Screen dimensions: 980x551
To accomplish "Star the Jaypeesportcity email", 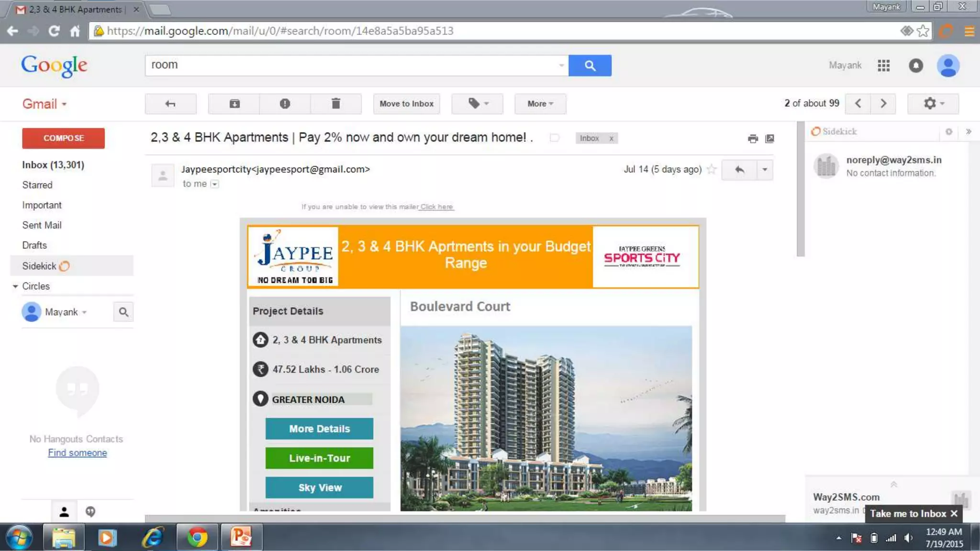I will coord(712,169).
